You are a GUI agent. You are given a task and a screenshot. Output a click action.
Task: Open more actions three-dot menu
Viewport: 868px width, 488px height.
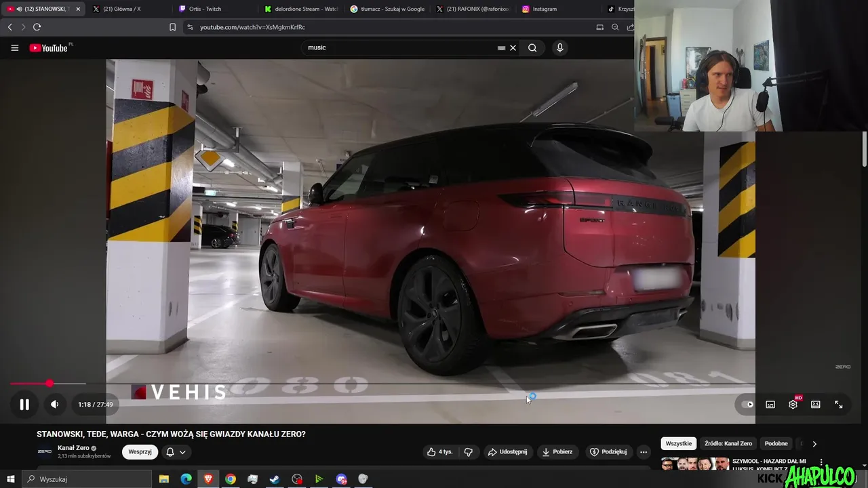click(x=644, y=452)
